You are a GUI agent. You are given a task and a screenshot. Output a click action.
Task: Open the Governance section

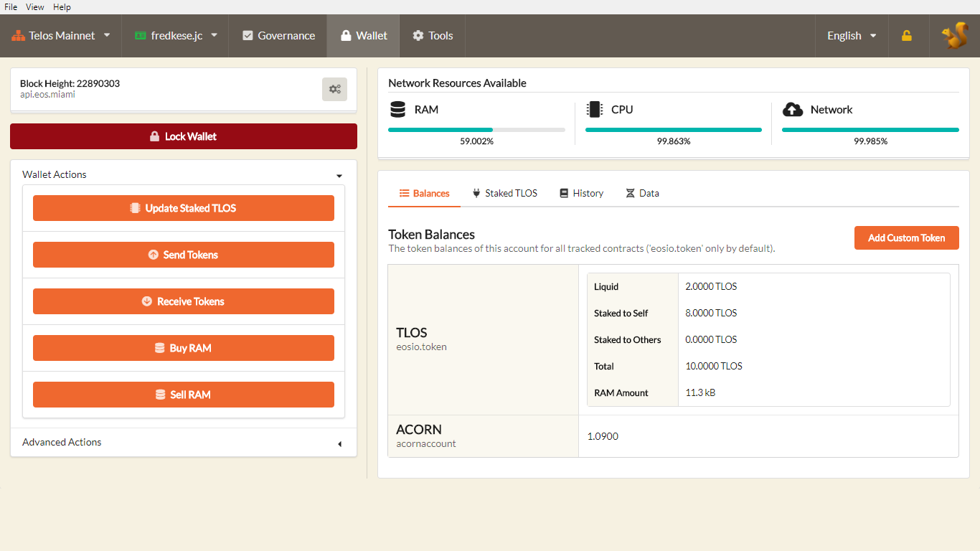(x=278, y=36)
